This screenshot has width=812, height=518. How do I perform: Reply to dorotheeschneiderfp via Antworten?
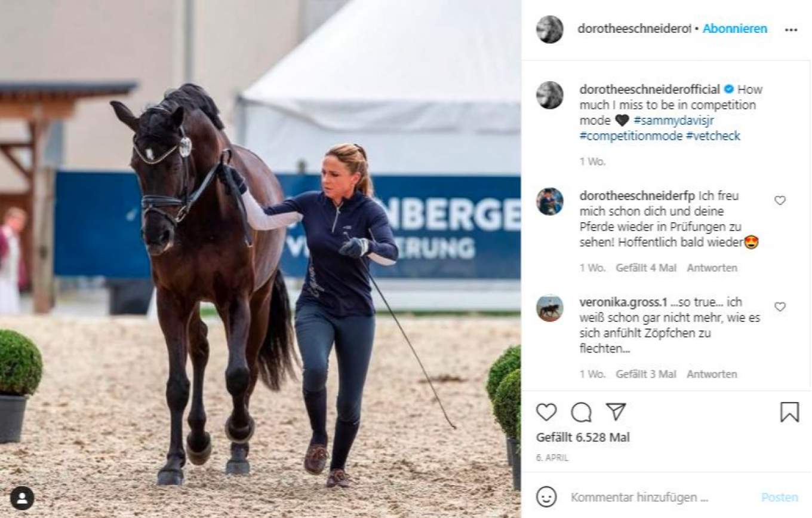712,268
